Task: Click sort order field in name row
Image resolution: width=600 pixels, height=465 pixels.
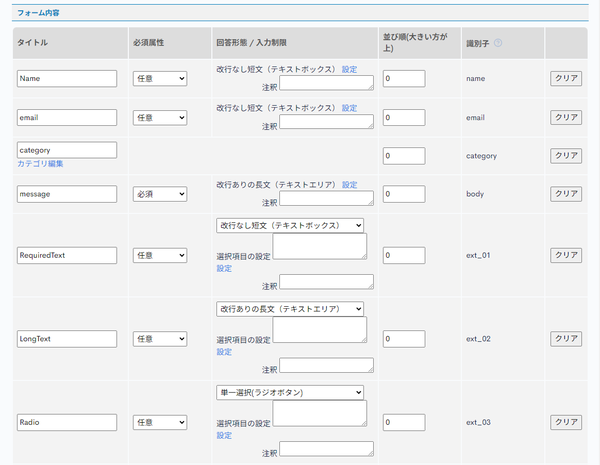Action: 404,78
